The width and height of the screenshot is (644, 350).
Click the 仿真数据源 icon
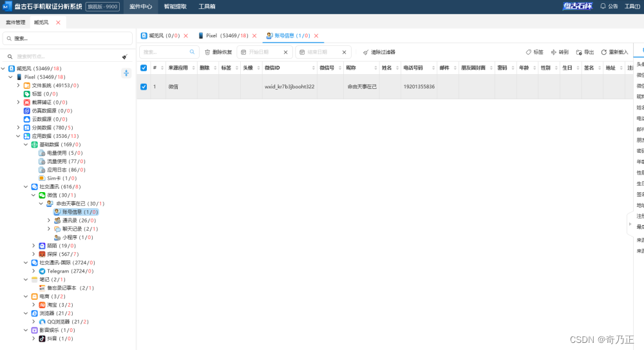[x=26, y=111]
